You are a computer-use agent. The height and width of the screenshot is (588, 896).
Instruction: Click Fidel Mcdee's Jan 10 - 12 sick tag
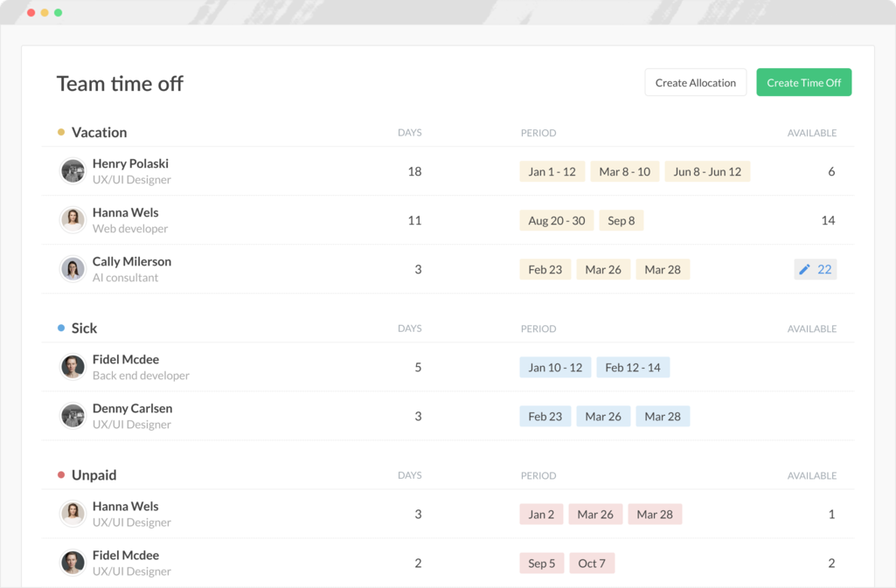[554, 368]
